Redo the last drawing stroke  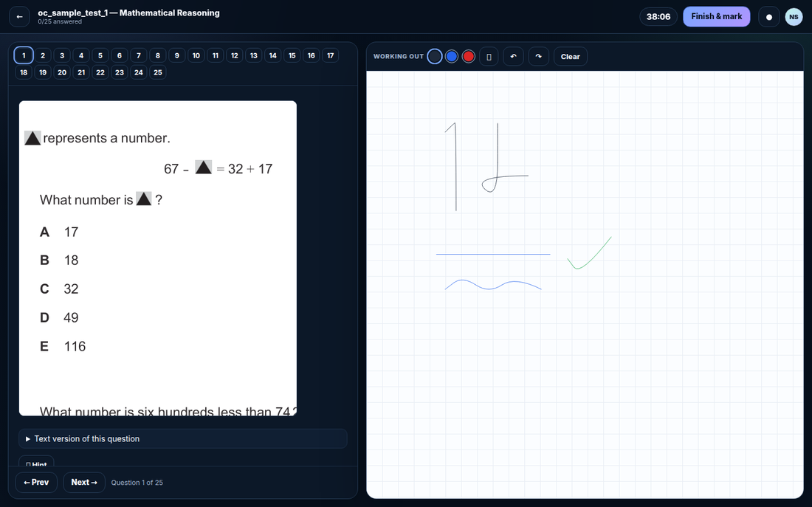pyautogui.click(x=539, y=56)
